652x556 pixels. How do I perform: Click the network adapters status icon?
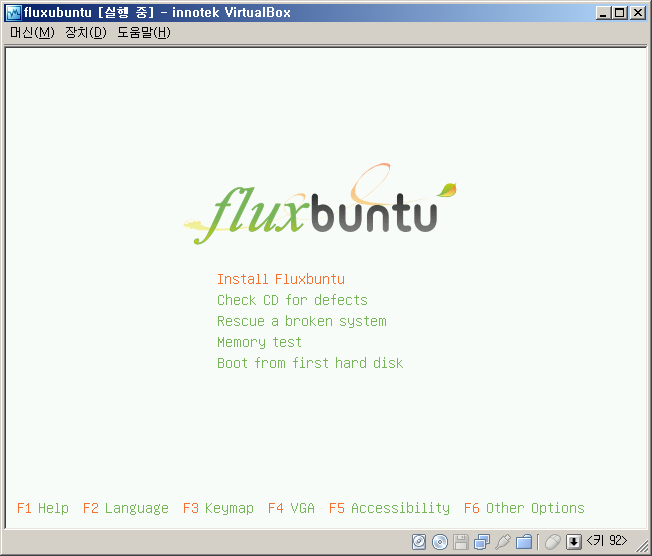coord(482,542)
